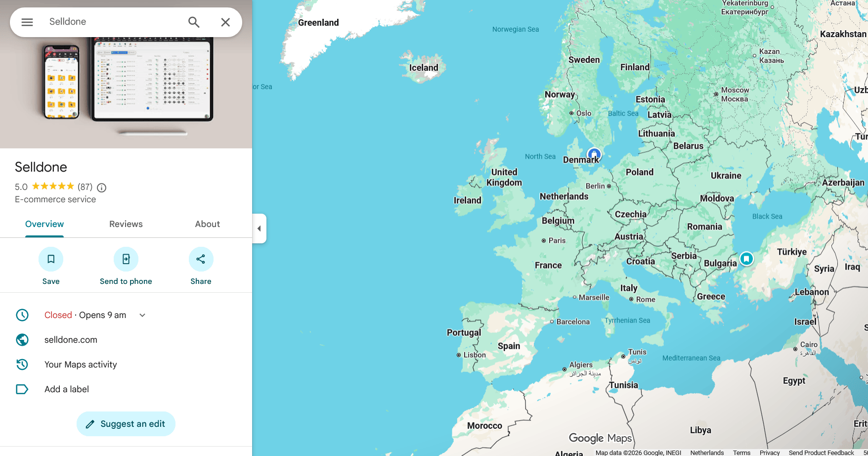Collapse the side panel arrow
Viewport: 868px width, 456px height.
click(259, 228)
